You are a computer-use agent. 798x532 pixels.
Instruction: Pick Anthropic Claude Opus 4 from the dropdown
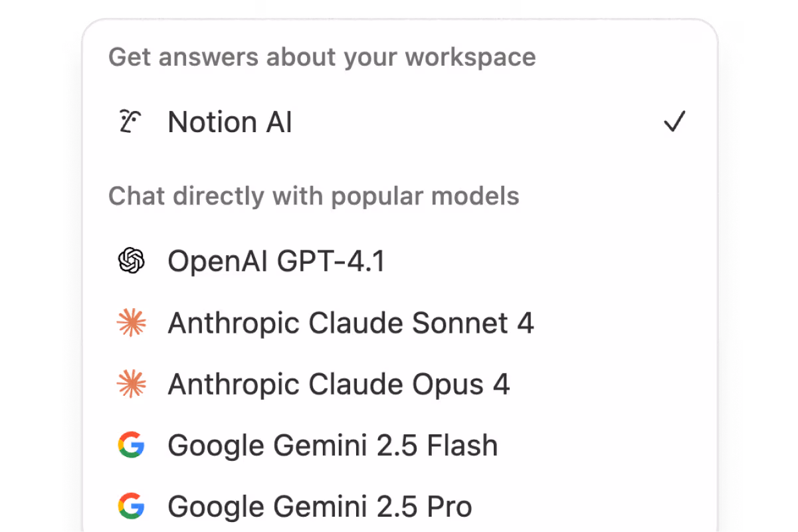(x=338, y=383)
